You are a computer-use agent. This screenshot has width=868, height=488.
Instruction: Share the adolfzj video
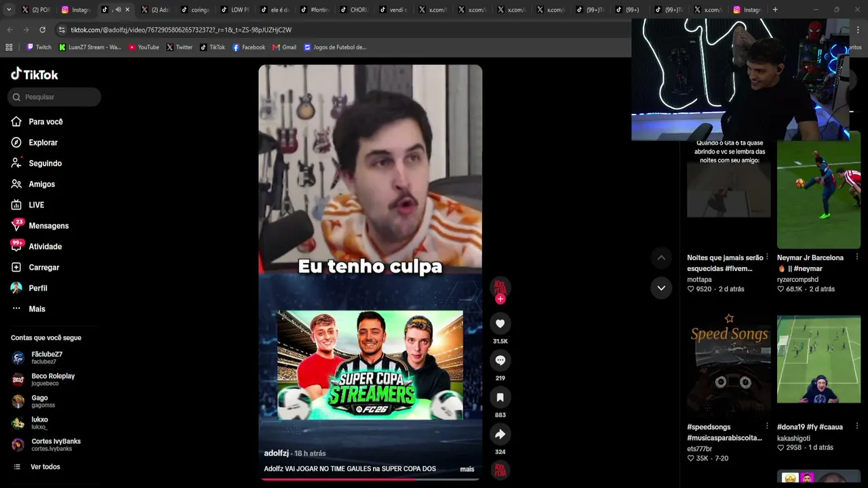tap(500, 434)
